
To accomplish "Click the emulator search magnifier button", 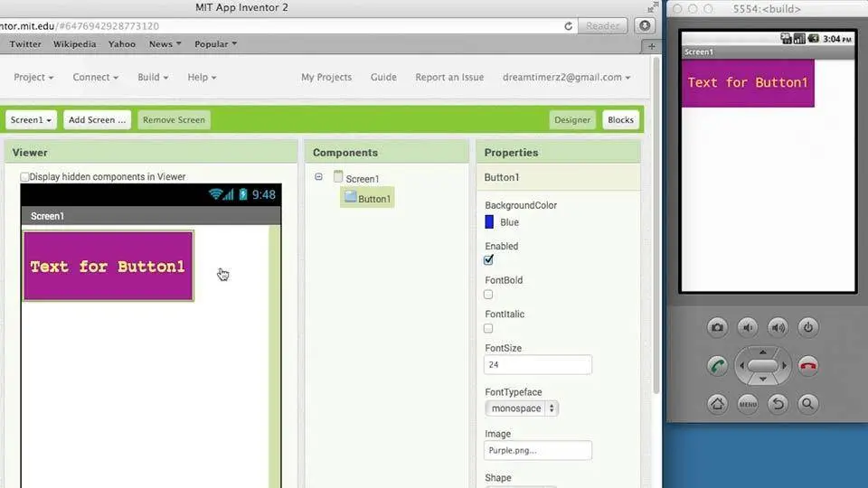I will (808, 404).
